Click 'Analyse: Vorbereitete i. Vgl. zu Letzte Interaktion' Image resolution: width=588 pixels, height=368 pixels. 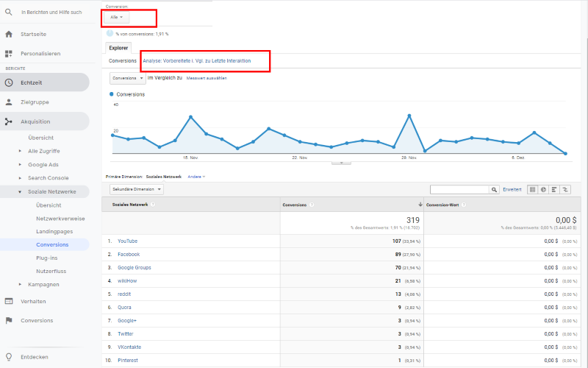(196, 60)
